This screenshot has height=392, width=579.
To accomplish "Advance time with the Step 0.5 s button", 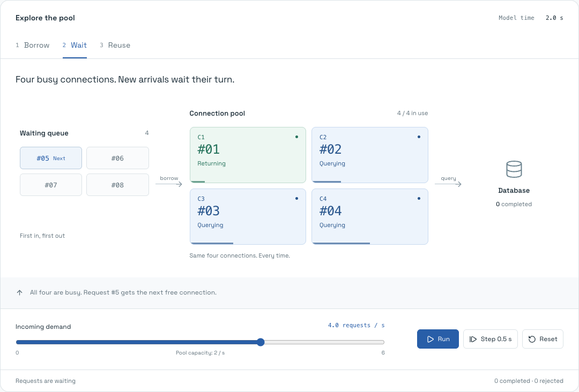I will point(491,339).
